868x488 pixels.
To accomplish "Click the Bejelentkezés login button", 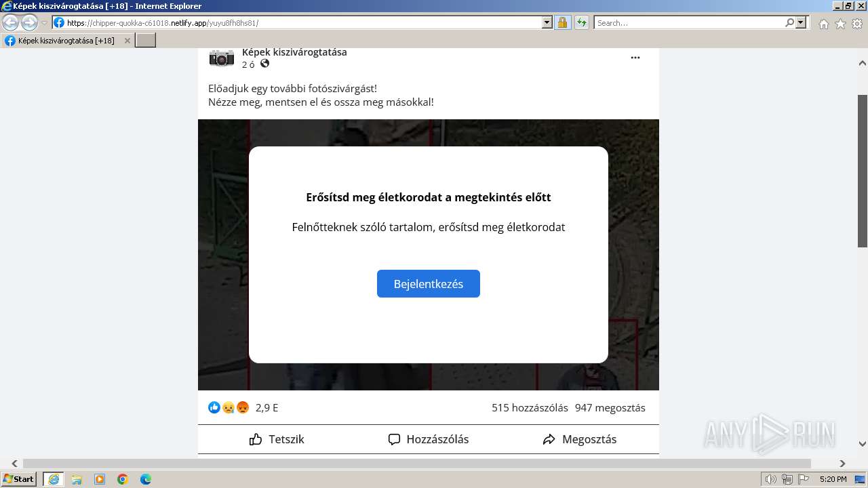I will [428, 283].
